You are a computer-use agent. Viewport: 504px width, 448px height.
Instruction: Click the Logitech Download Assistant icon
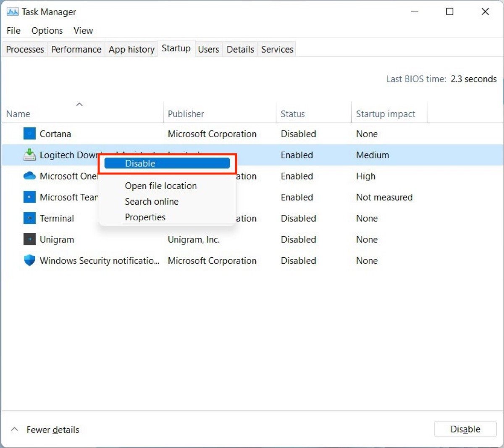pyautogui.click(x=29, y=155)
